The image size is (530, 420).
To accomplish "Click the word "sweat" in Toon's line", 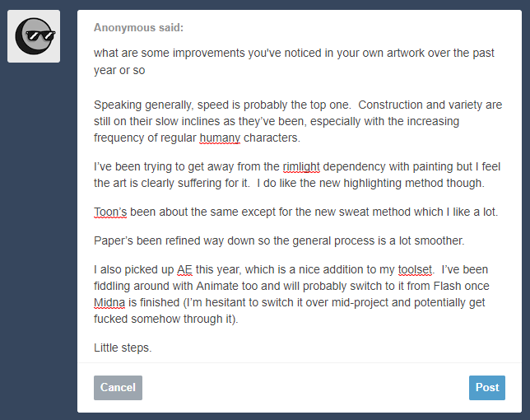I will pyautogui.click(x=354, y=212).
